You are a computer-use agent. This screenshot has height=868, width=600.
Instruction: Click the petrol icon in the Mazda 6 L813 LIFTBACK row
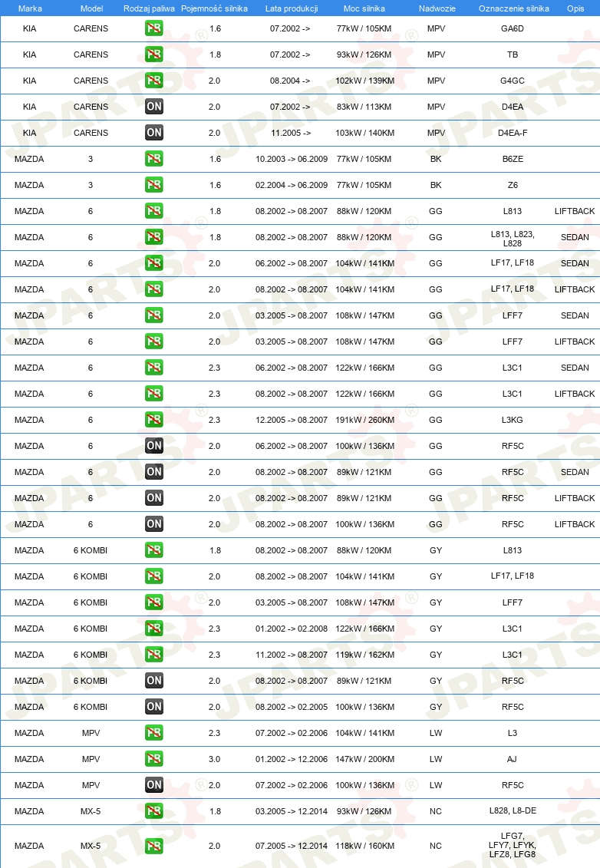tap(154, 211)
